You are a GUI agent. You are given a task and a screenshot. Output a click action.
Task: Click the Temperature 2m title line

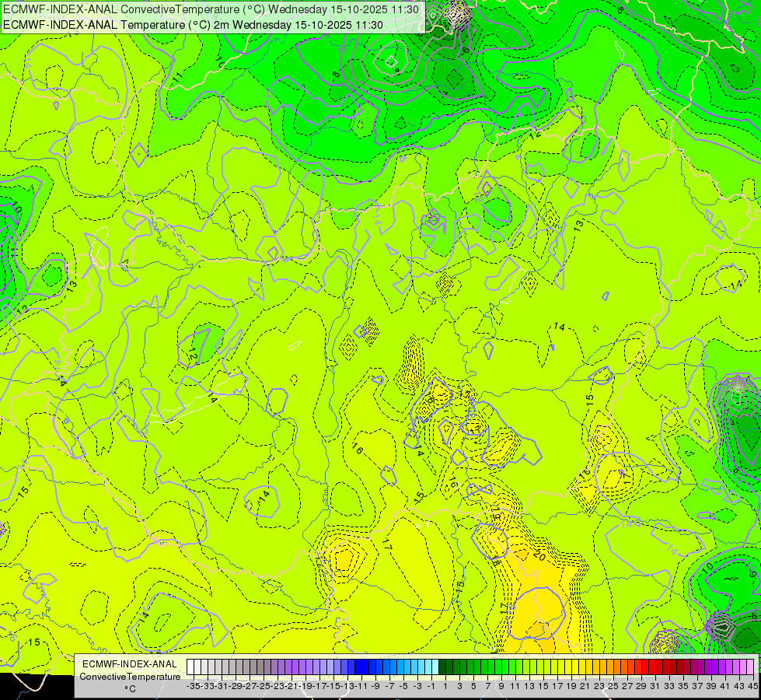[193, 25]
